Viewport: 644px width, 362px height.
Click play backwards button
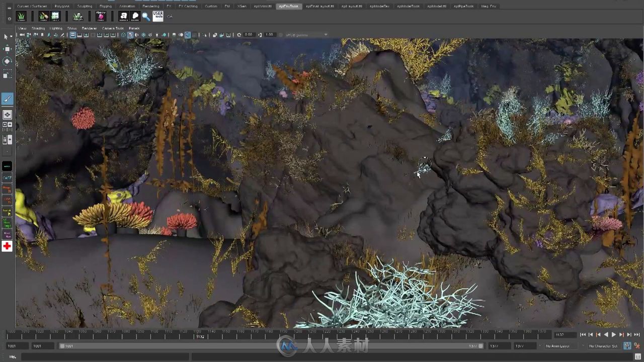click(x=606, y=335)
